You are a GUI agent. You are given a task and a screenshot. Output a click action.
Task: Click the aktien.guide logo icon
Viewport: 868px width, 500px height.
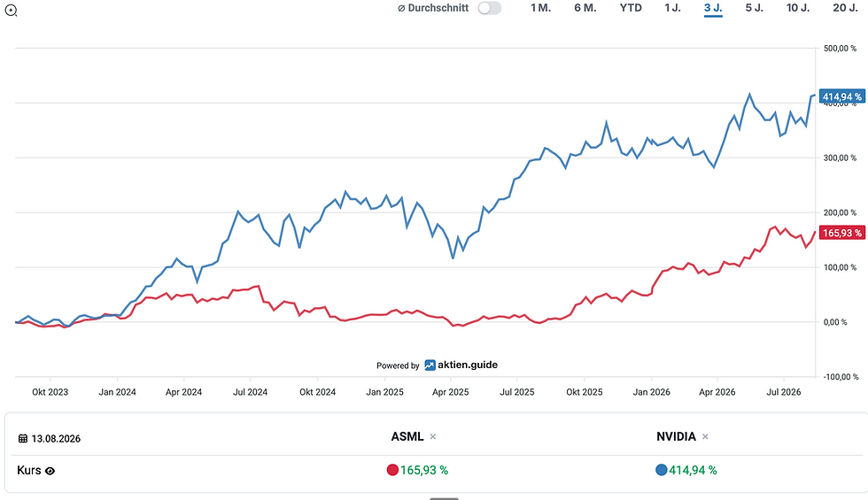coord(430,365)
